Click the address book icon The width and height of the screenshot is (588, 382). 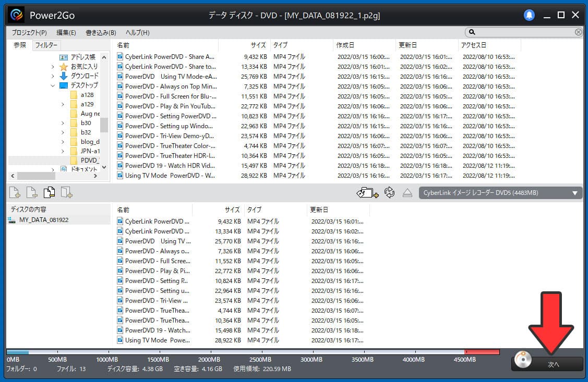pyautogui.click(x=64, y=57)
